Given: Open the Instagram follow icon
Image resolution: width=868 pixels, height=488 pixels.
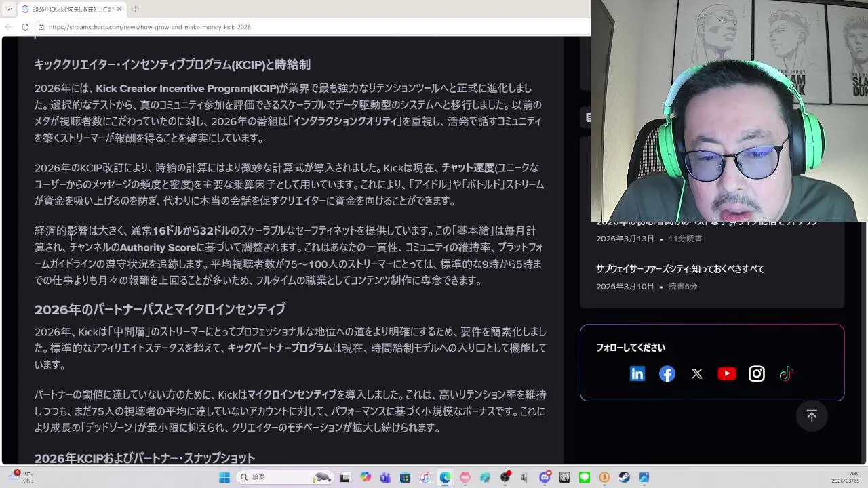Looking at the screenshot, I should [x=757, y=373].
